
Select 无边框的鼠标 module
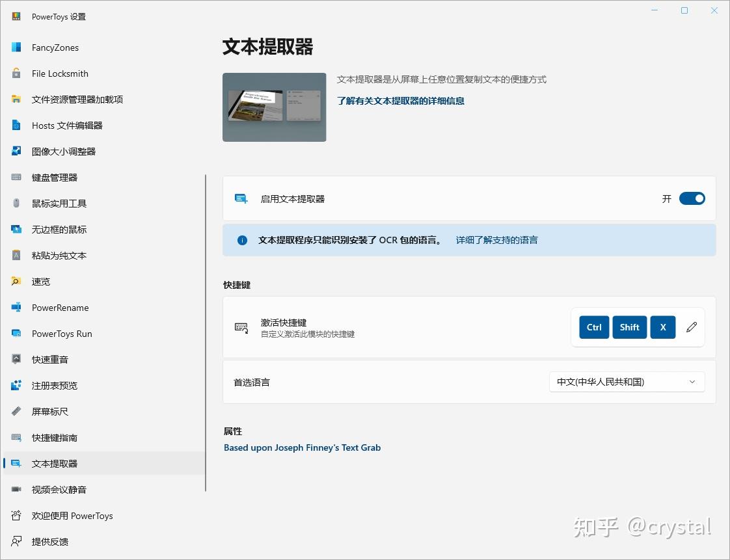[x=58, y=229]
